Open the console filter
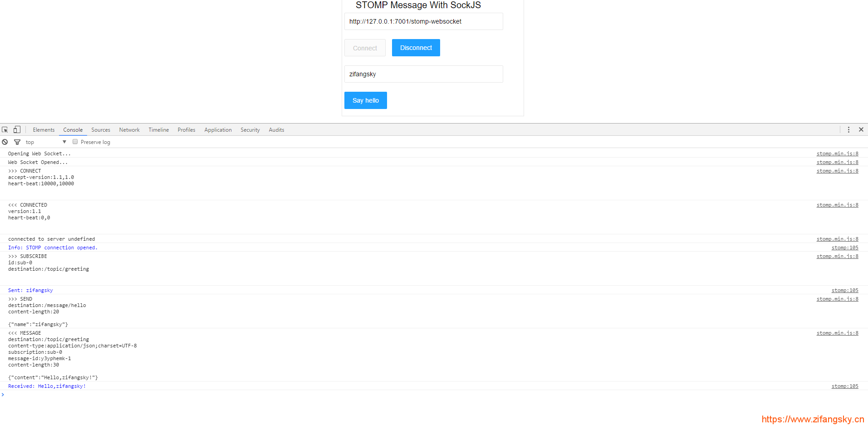This screenshot has height=426, width=868. (x=17, y=142)
